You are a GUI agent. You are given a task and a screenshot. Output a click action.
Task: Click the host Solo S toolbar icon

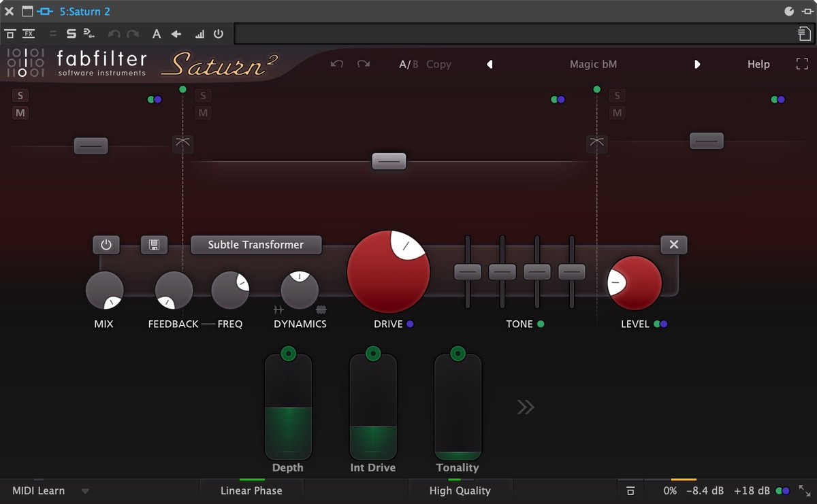click(x=71, y=33)
